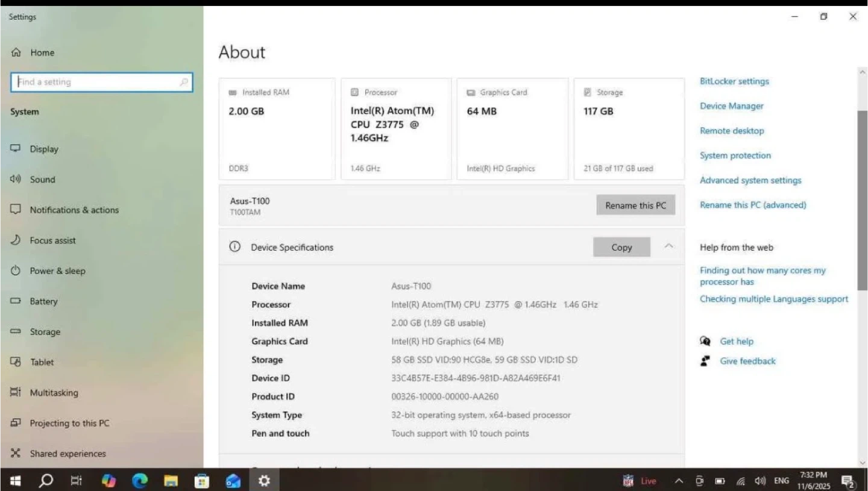Open Microsoft Edge from the taskbar
The height and width of the screenshot is (491, 868).
click(x=140, y=481)
